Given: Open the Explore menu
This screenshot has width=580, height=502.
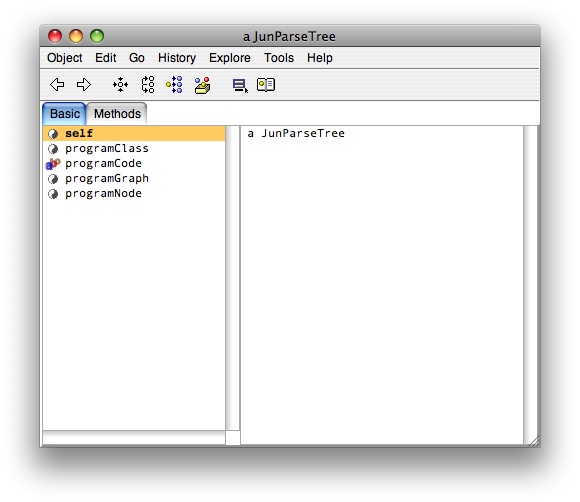Looking at the screenshot, I should click(x=230, y=58).
